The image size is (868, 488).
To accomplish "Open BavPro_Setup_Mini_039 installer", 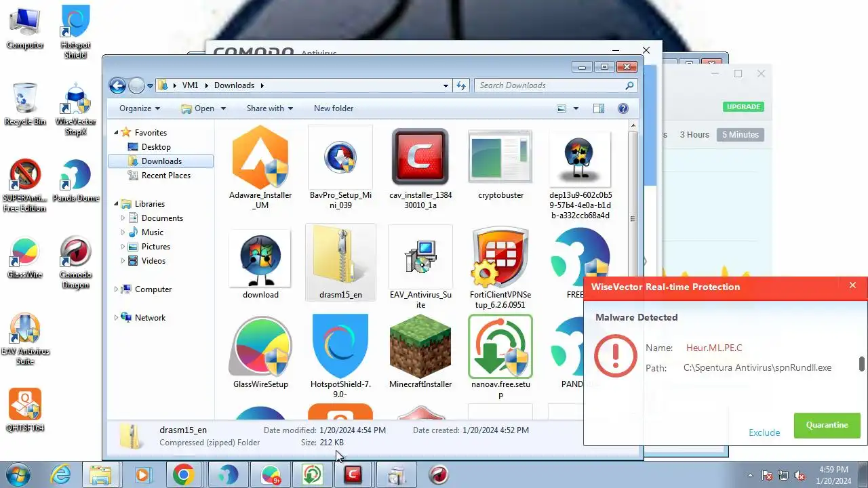I will (340, 166).
